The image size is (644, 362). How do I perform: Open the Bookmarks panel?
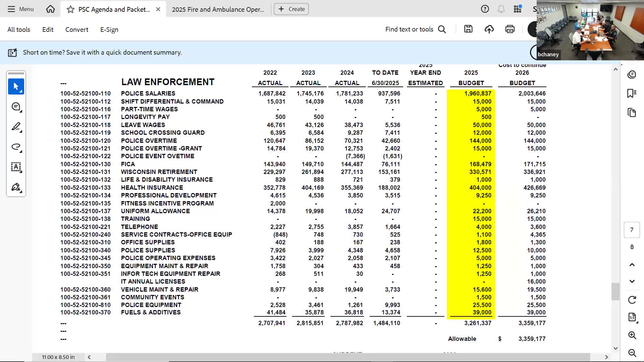click(x=632, y=94)
